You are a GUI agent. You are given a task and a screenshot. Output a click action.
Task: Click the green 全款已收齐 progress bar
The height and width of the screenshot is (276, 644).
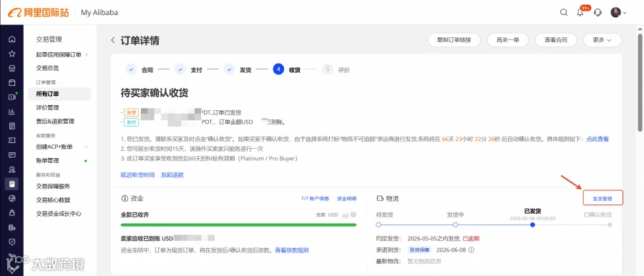[x=238, y=225]
